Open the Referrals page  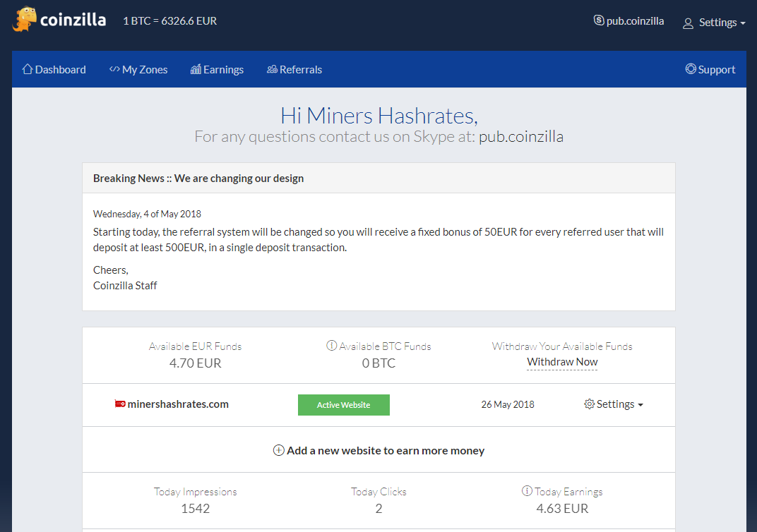pos(294,69)
